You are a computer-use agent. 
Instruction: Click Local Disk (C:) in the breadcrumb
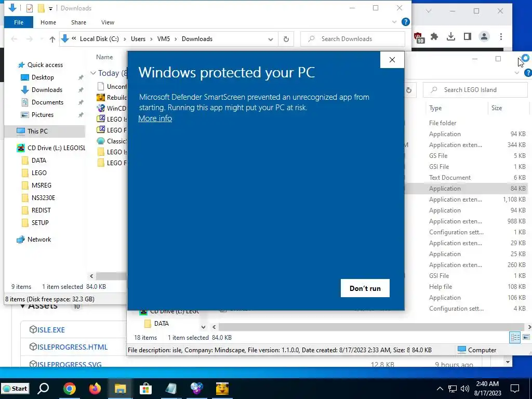click(99, 39)
